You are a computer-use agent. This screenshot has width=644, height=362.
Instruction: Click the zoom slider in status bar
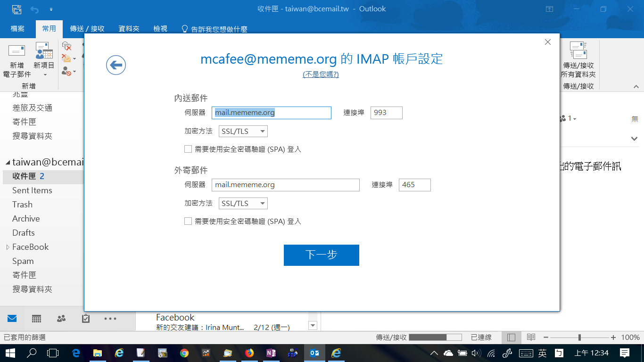[579, 337]
